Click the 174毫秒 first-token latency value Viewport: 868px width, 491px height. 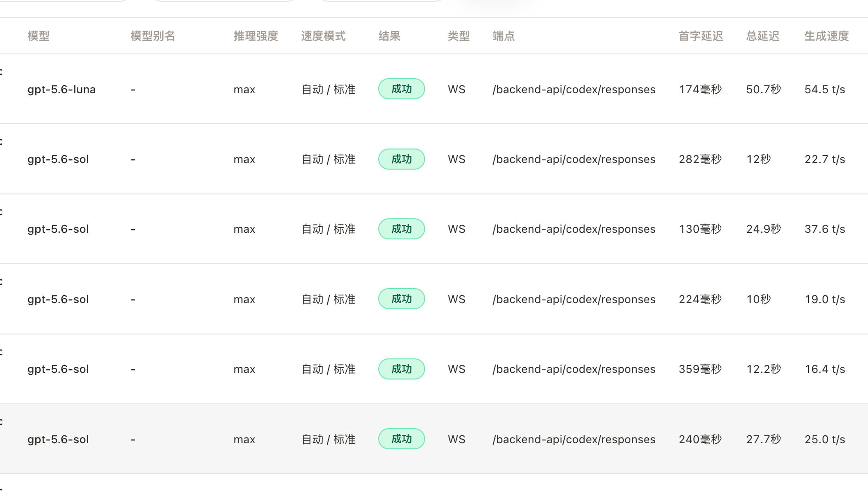coord(700,89)
